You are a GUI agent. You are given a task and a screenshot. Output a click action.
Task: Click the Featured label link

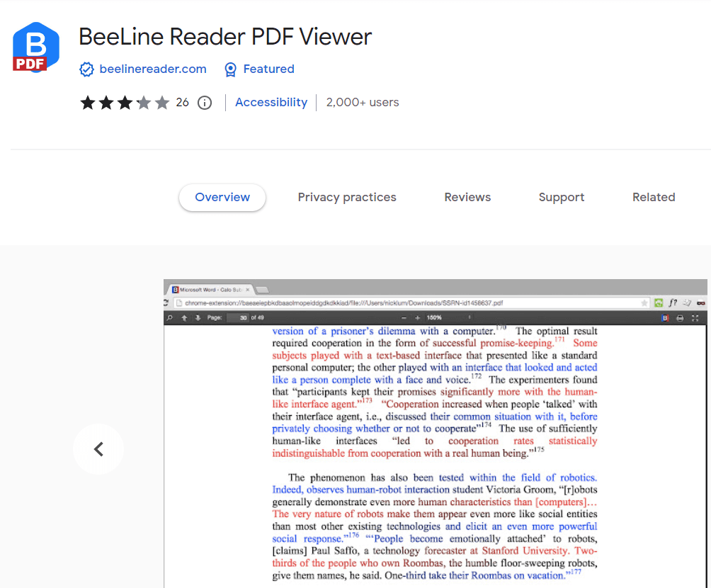[268, 69]
